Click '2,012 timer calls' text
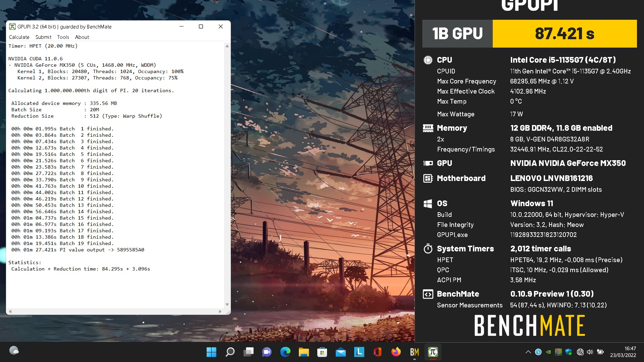This screenshot has height=362, width=644. tap(541, 249)
